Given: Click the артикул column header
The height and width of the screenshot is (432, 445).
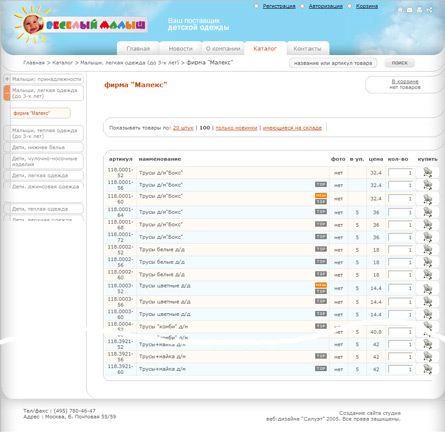Looking at the screenshot, I should pyautogui.click(x=121, y=159).
